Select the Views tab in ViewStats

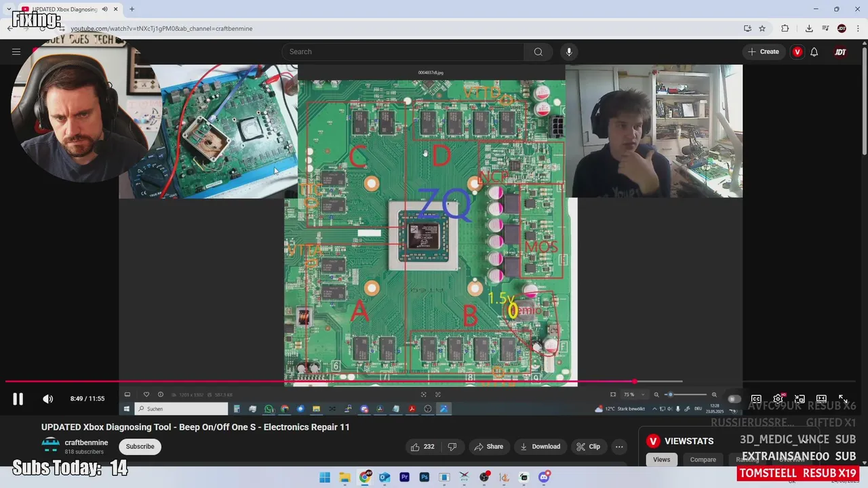point(661,460)
